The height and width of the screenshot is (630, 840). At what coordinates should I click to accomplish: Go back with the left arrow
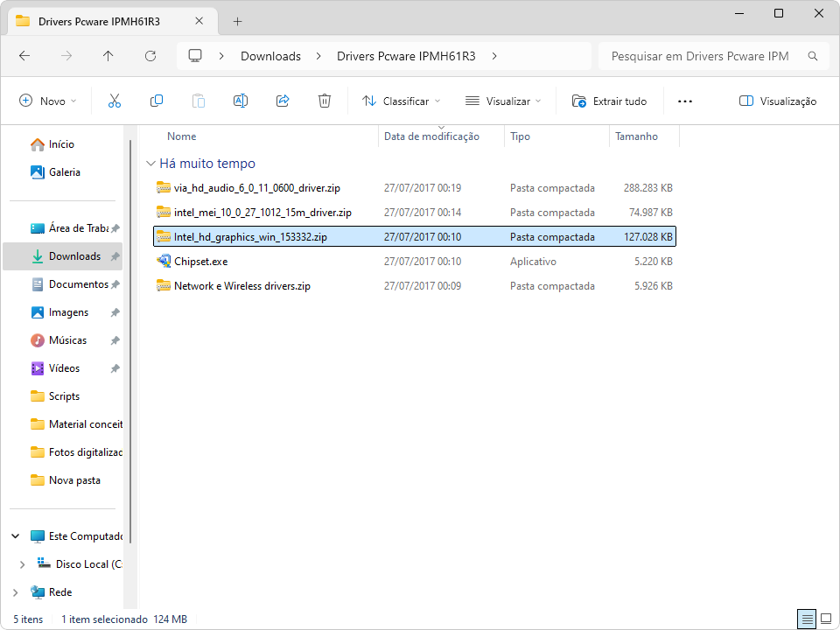24,56
